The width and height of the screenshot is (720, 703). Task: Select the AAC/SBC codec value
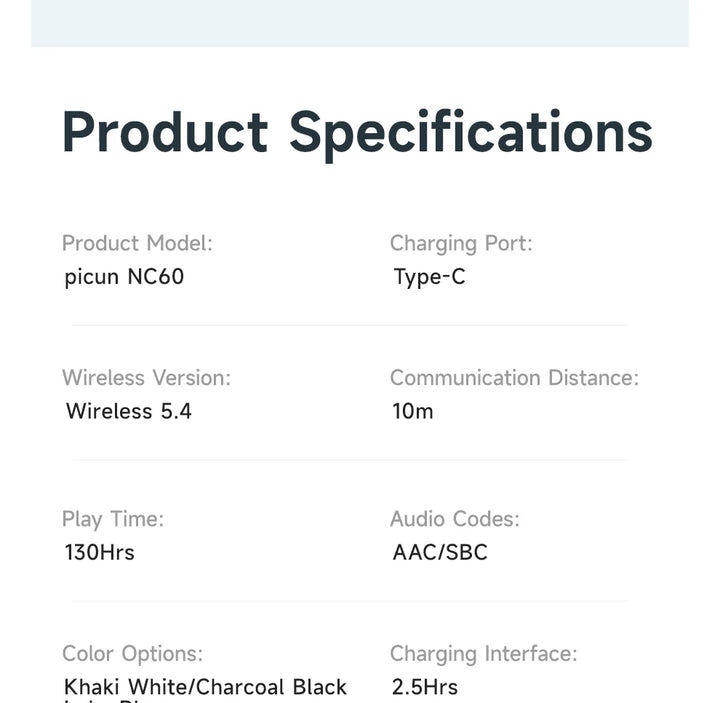[440, 552]
